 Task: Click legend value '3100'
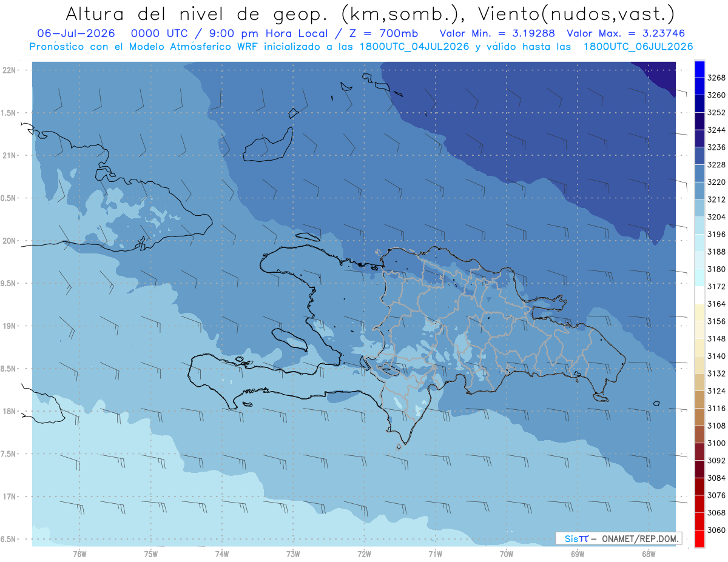coord(716,443)
